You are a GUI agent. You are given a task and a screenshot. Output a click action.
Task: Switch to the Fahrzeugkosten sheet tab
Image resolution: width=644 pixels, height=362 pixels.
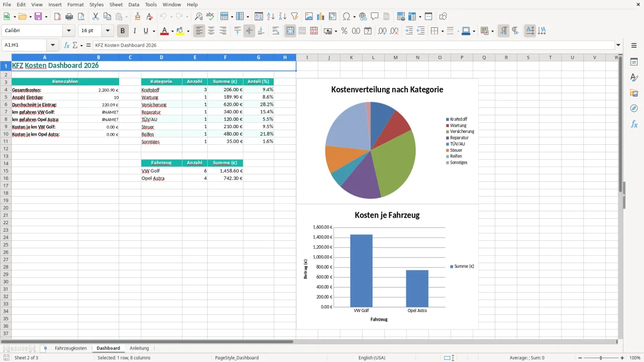point(71,348)
